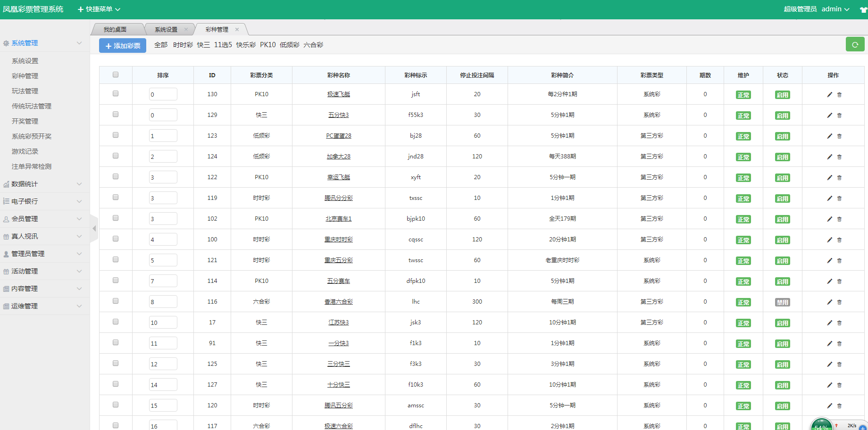The width and height of the screenshot is (868, 430).
Task: Filter lottery list by 六合彩 category
Action: pos(313,45)
